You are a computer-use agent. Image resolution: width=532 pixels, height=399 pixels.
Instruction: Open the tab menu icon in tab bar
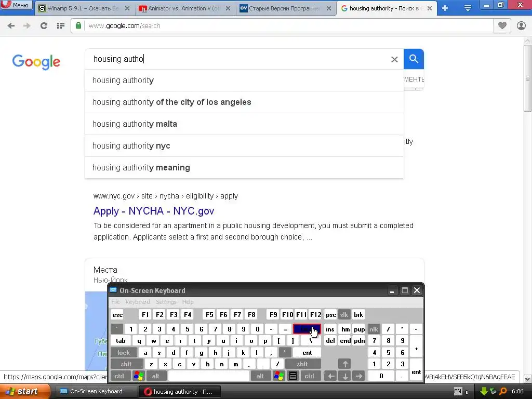coord(468,8)
